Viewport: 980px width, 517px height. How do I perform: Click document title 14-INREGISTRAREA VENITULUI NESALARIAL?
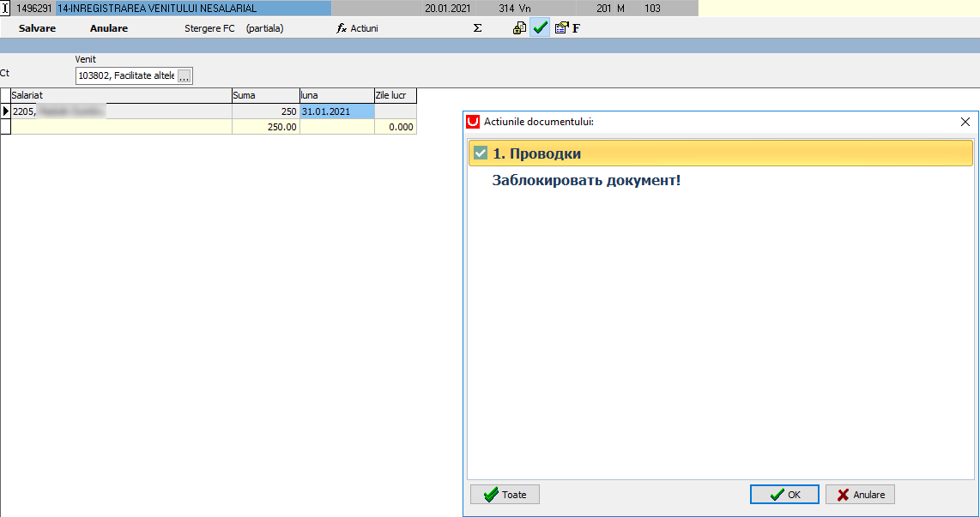point(194,8)
